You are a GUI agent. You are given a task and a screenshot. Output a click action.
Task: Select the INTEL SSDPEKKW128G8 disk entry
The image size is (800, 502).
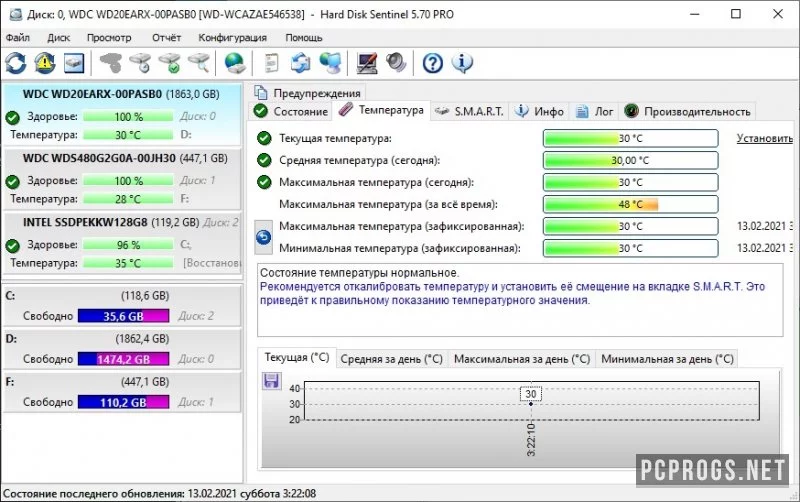[x=121, y=243]
